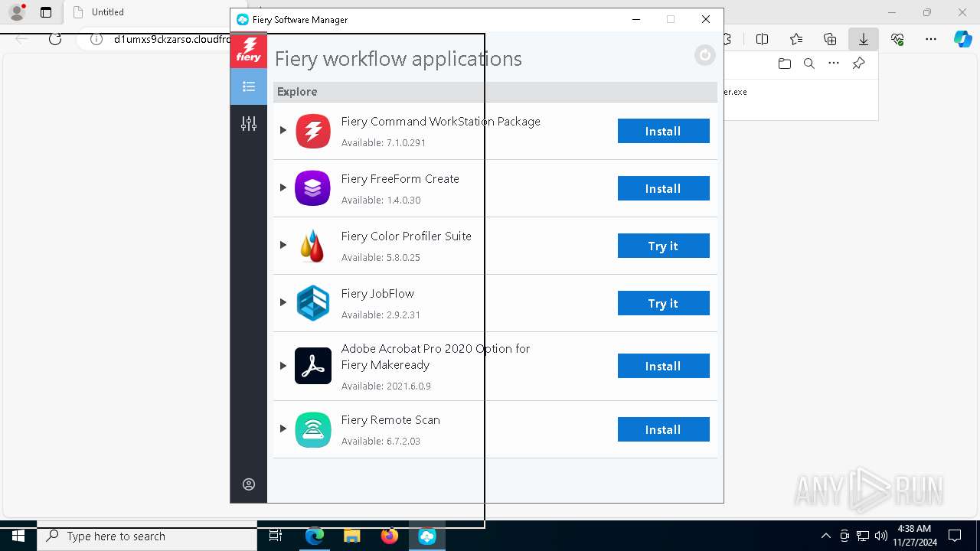The width and height of the screenshot is (980, 551).
Task: Open downloads folder icon in Edge downloads panel
Action: 784,64
